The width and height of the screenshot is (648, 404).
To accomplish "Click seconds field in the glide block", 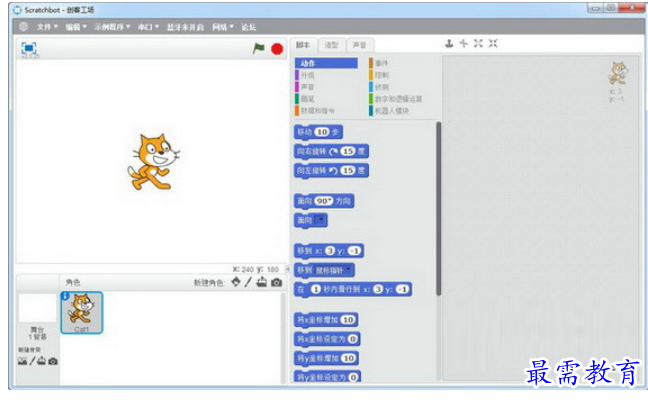I will tap(316, 289).
